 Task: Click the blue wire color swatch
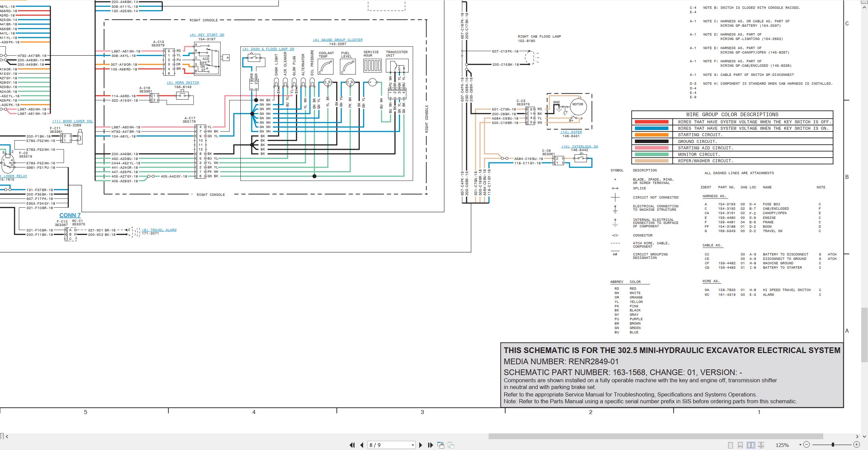(x=651, y=128)
